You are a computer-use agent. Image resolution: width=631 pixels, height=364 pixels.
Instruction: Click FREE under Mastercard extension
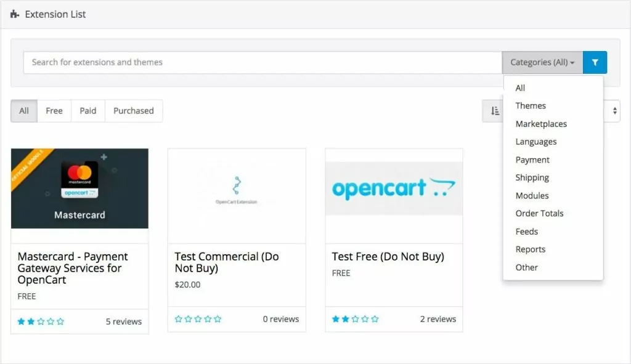click(x=26, y=296)
